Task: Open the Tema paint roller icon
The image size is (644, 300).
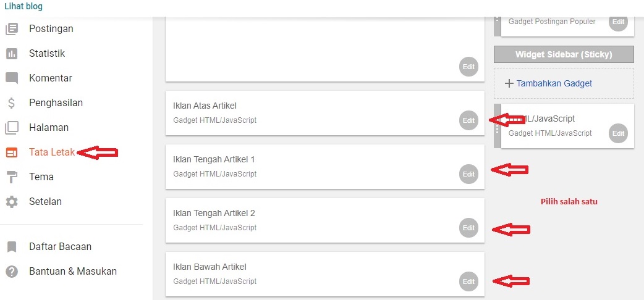Action: (12, 177)
